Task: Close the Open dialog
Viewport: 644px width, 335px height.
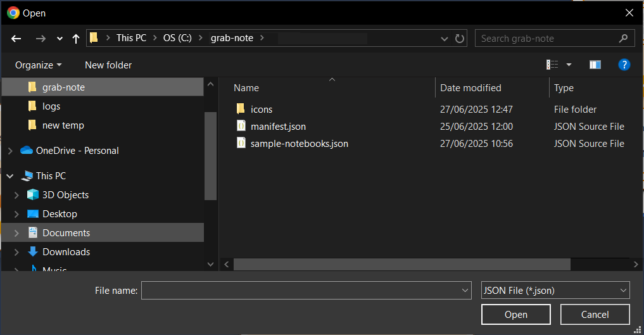Action: point(629,13)
